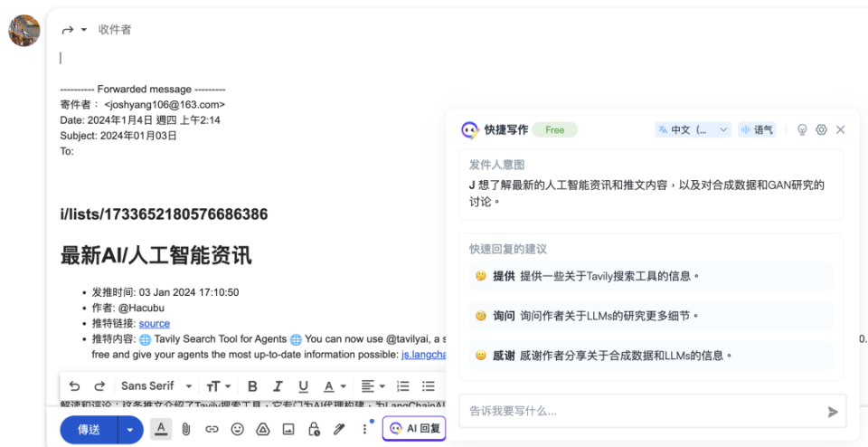Open the 中文 language dropdown
Image resolution: width=868 pixels, height=447 pixels.
[x=693, y=129]
